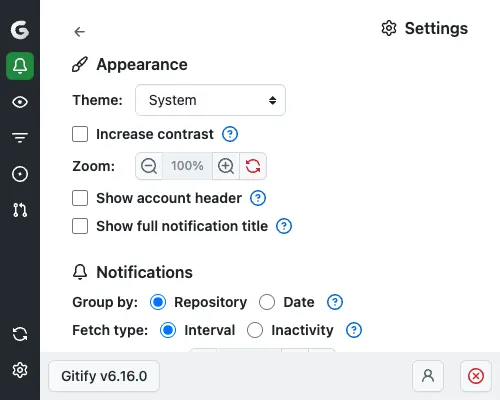
Task: Zoom in with the plus magnifier
Action: click(x=226, y=166)
